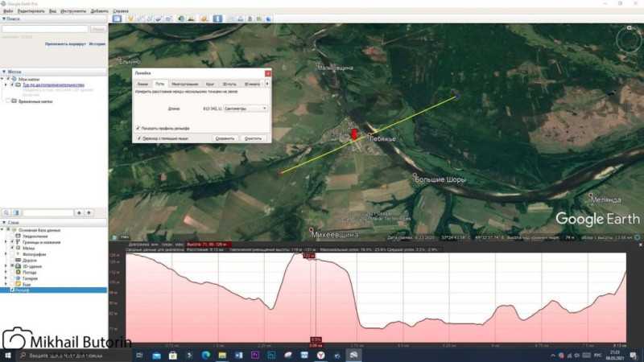This screenshot has width=644, height=362.
Task: Open the Файл menu
Action: (8, 11)
